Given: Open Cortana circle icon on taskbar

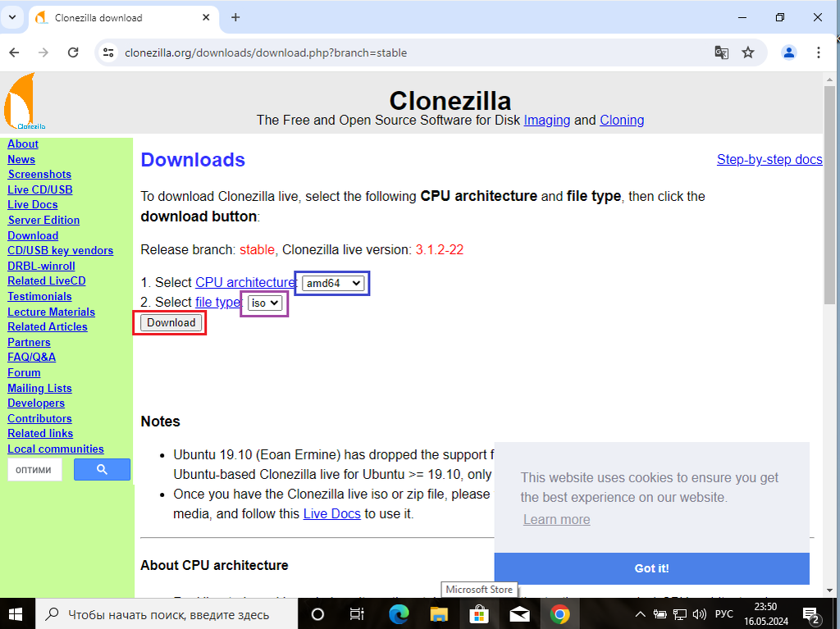Looking at the screenshot, I should [317, 614].
